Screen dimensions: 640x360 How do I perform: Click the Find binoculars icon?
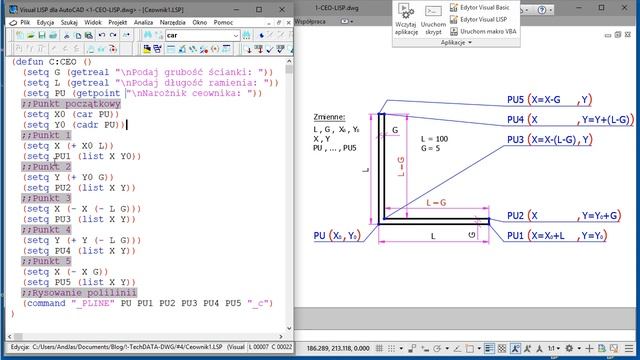[148, 36]
